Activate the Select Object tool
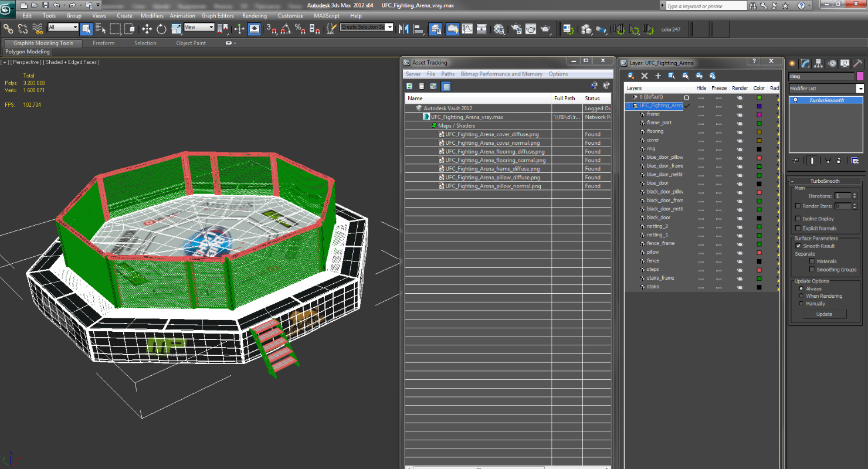The height and width of the screenshot is (469, 868). coord(86,28)
